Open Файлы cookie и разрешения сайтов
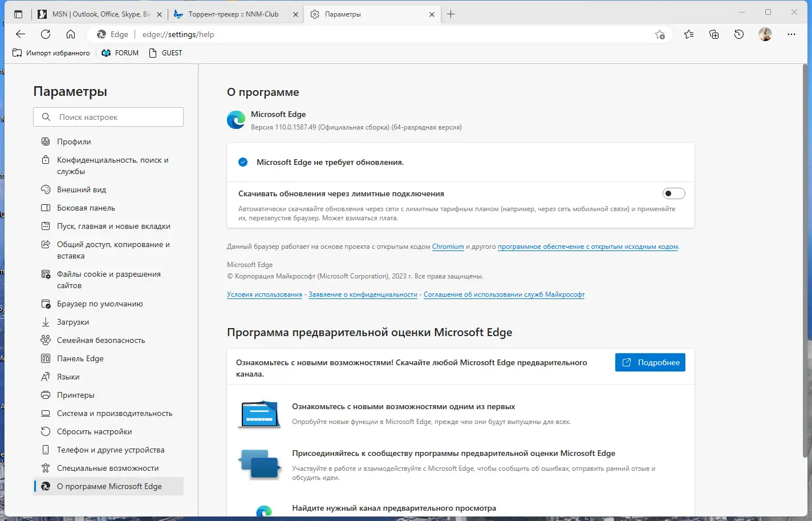This screenshot has width=812, height=521. (108, 280)
